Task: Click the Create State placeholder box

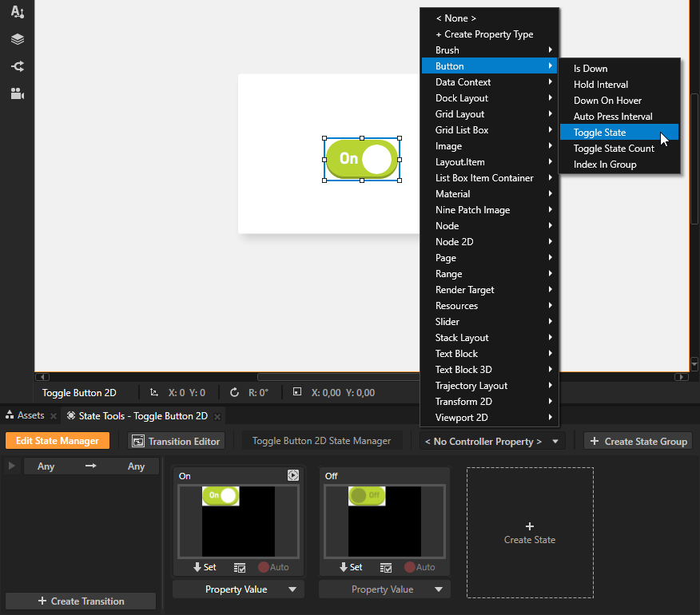Action: pos(530,533)
